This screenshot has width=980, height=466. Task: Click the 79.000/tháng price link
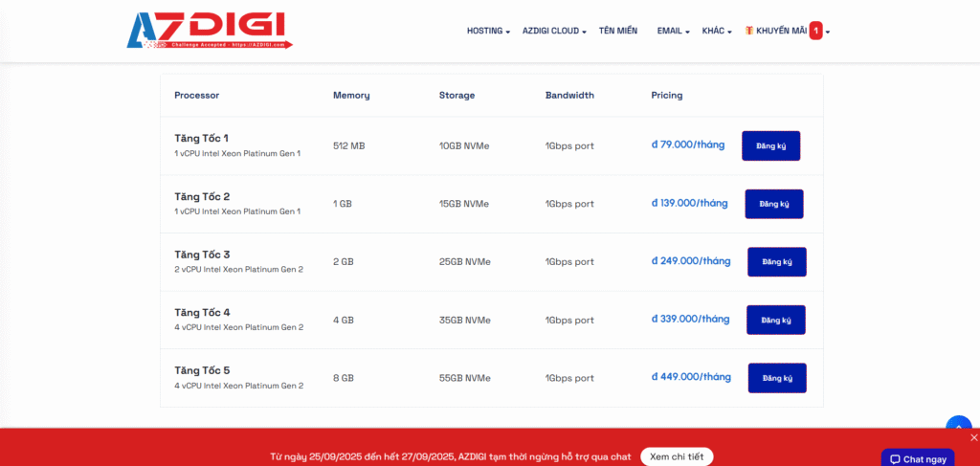(x=688, y=144)
